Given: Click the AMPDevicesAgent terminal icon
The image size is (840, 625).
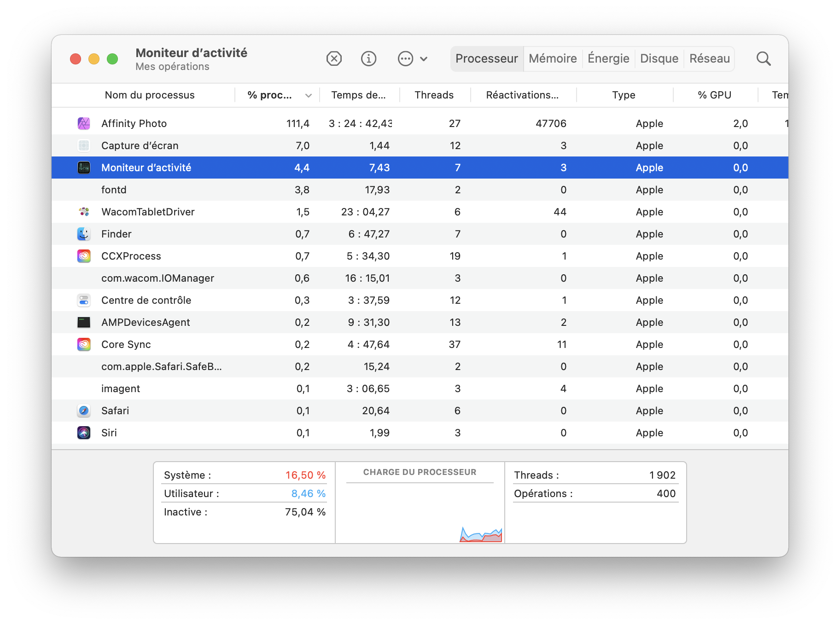Looking at the screenshot, I should coord(84,322).
